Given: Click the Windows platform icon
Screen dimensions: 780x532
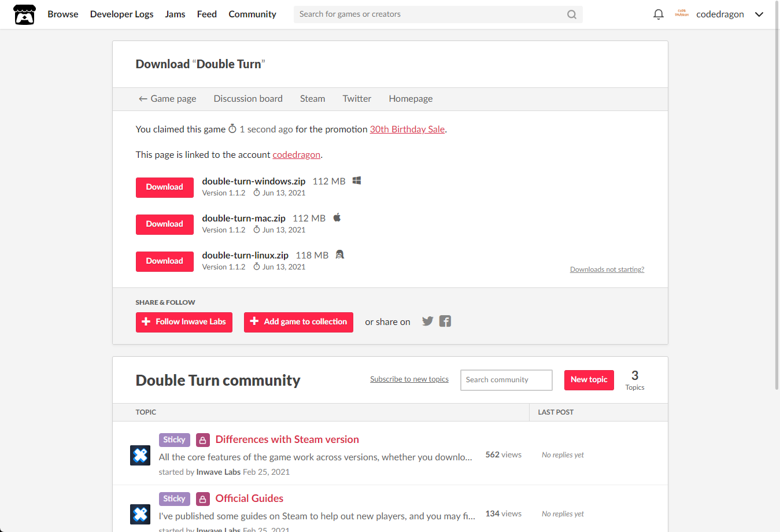Looking at the screenshot, I should coord(357,180).
